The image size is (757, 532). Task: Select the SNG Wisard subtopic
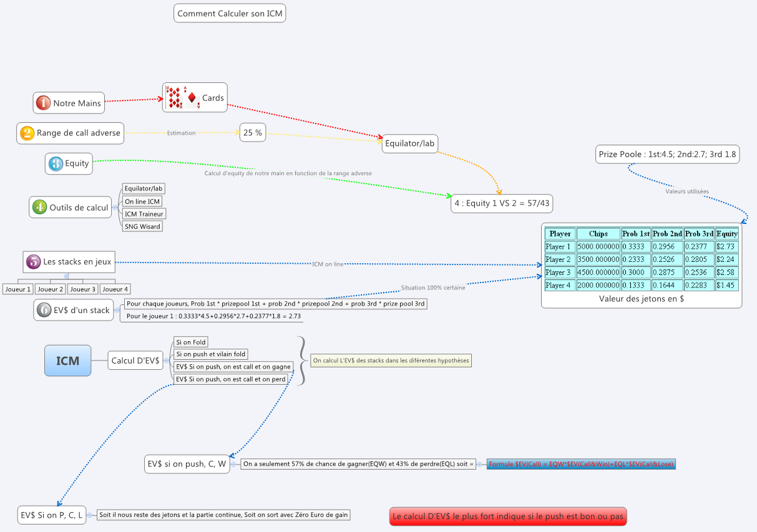pos(142,226)
